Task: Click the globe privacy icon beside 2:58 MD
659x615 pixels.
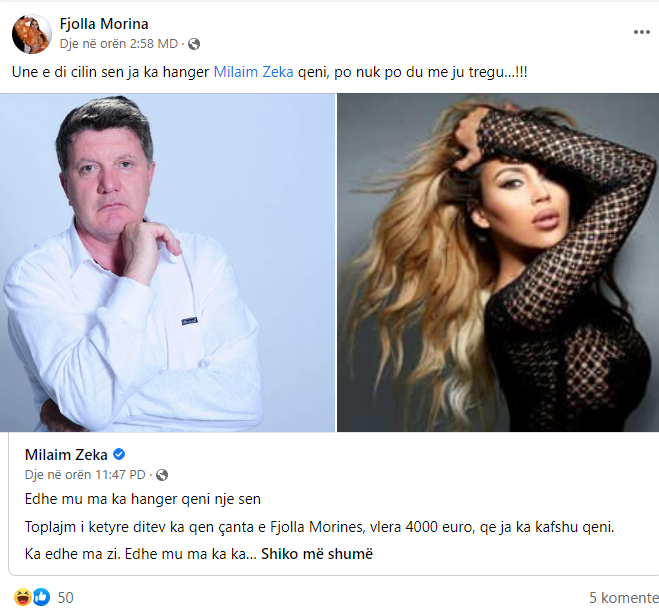Action: (194, 44)
